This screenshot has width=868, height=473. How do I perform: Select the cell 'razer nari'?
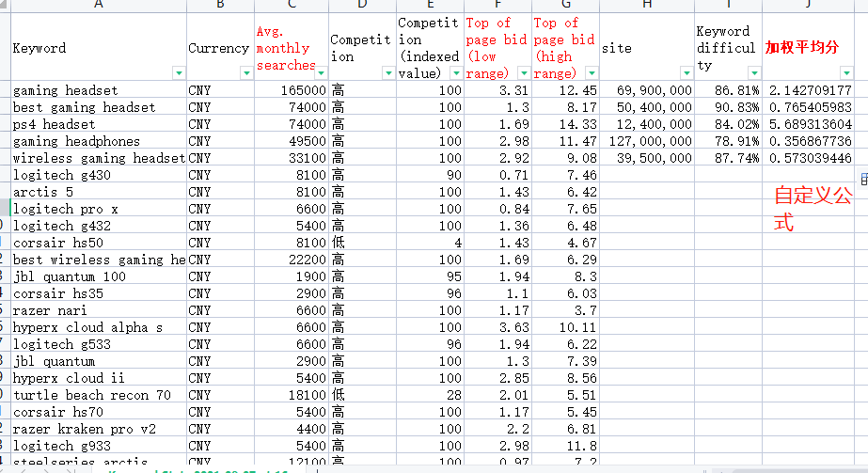tap(99, 310)
